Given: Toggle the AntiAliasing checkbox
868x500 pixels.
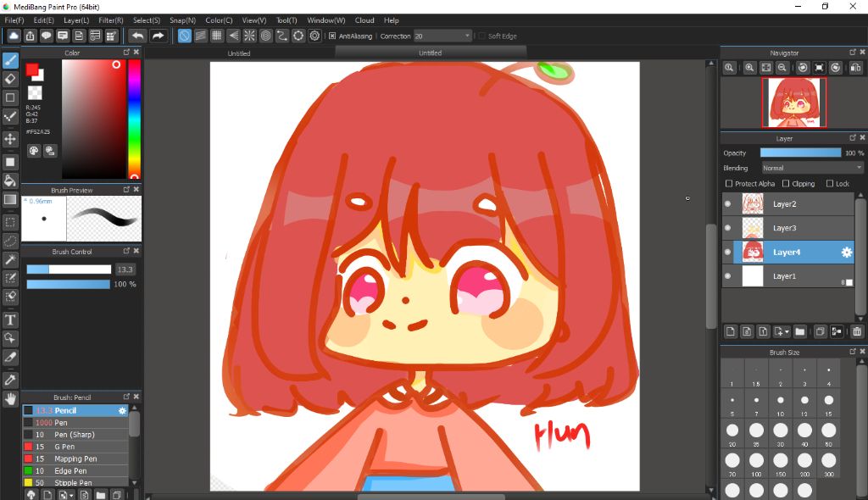Looking at the screenshot, I should click(332, 36).
